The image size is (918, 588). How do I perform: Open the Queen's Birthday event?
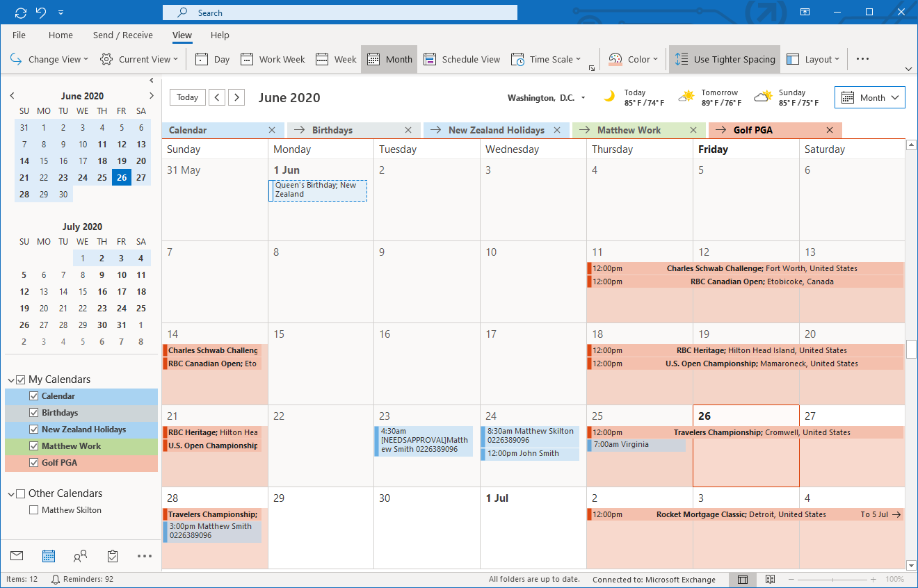tap(318, 190)
